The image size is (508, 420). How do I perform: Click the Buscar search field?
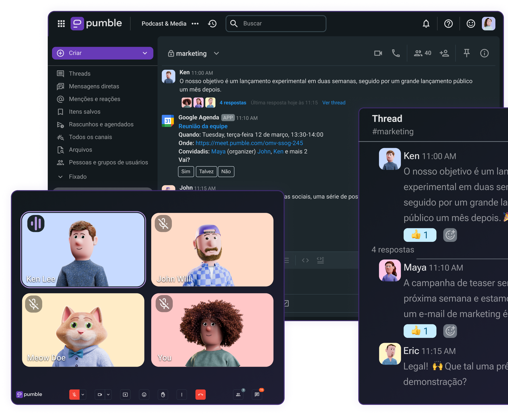(x=276, y=23)
